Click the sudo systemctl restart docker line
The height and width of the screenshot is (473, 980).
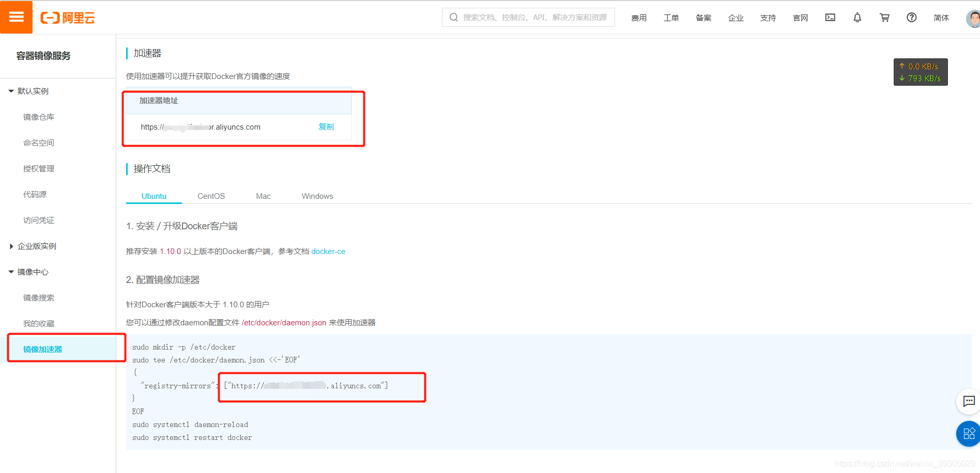(192, 438)
